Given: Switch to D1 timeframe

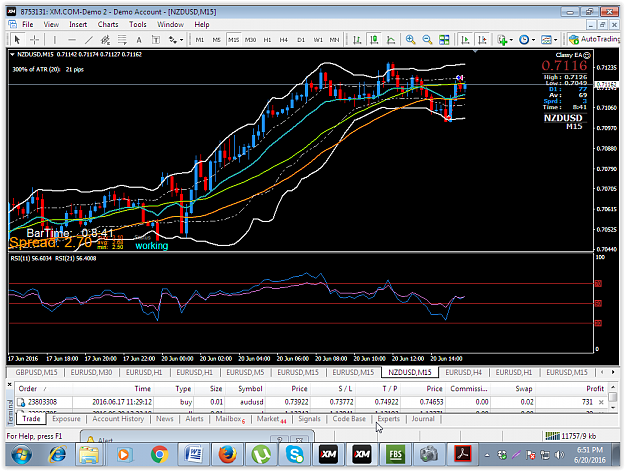Looking at the screenshot, I should 301,40.
